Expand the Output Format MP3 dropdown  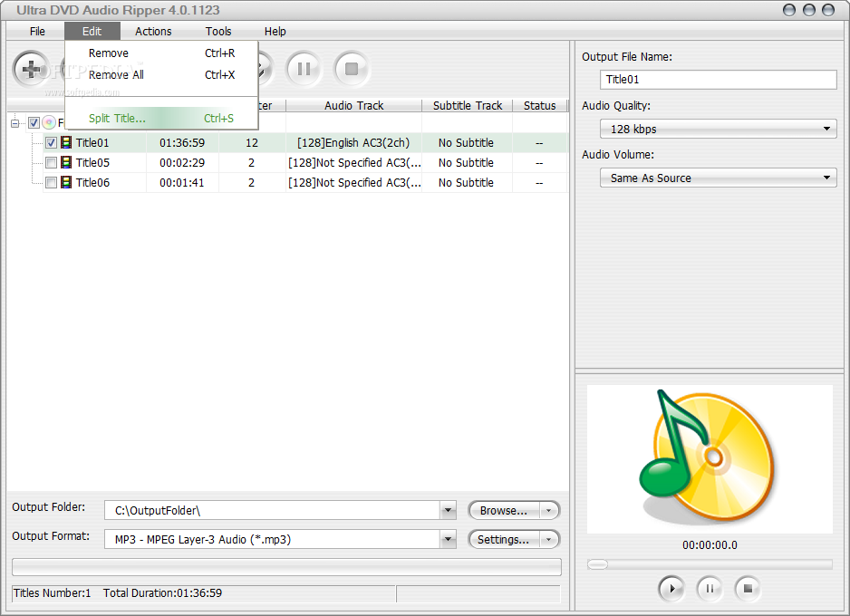pyautogui.click(x=448, y=539)
